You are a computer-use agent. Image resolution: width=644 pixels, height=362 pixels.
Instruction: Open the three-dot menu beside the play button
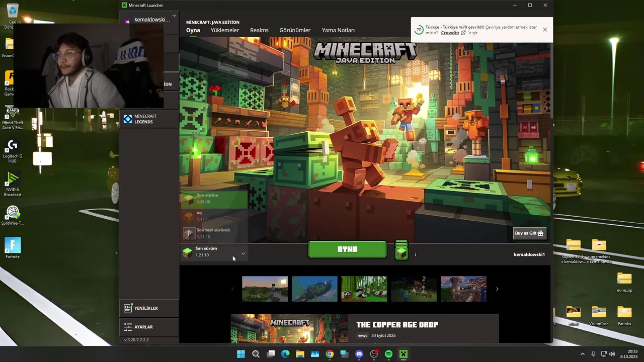tap(416, 254)
